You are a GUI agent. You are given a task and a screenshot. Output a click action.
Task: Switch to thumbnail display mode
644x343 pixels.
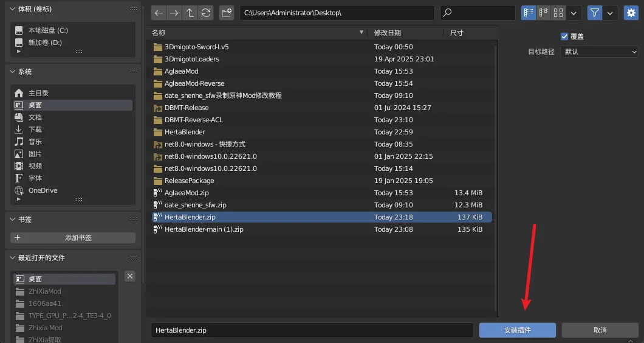point(558,13)
